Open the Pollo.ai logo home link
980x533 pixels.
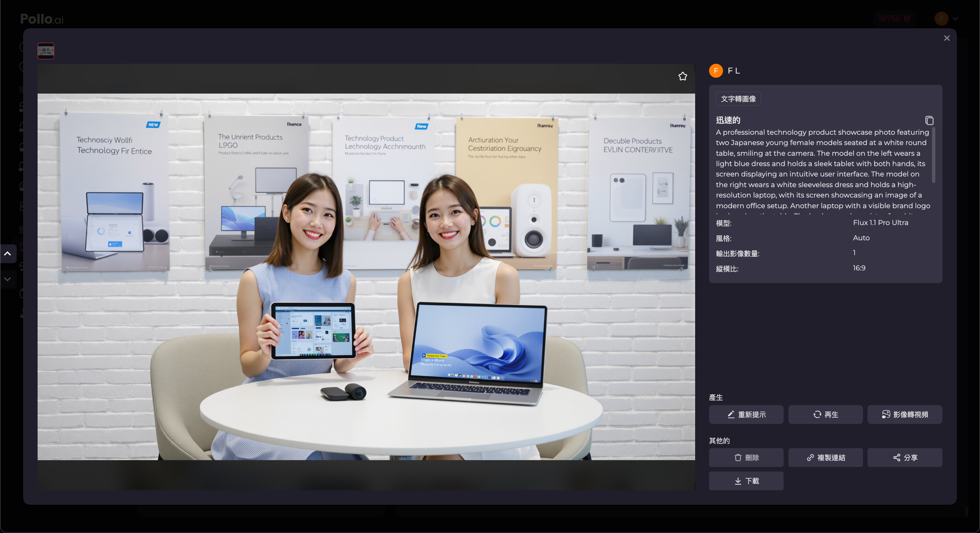pyautogui.click(x=42, y=19)
